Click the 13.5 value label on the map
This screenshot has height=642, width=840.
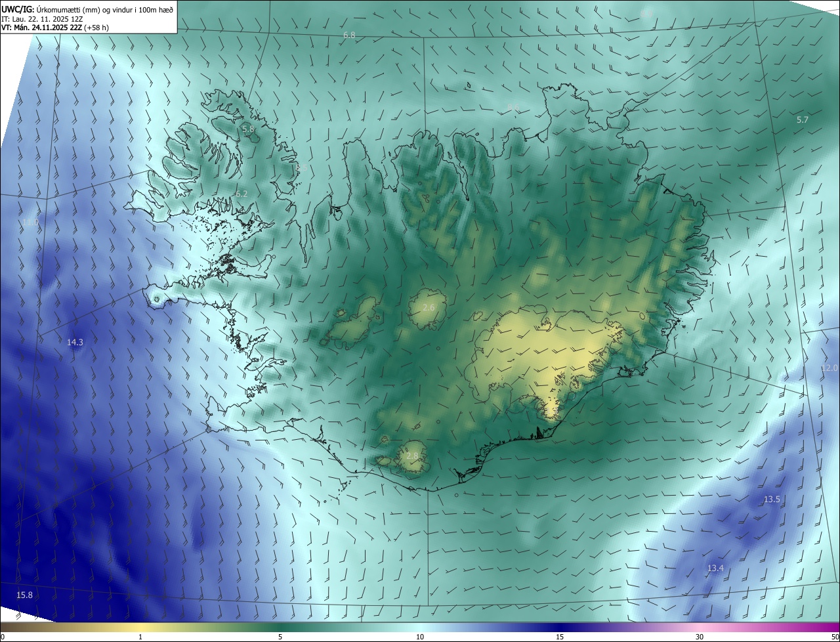[x=772, y=500]
